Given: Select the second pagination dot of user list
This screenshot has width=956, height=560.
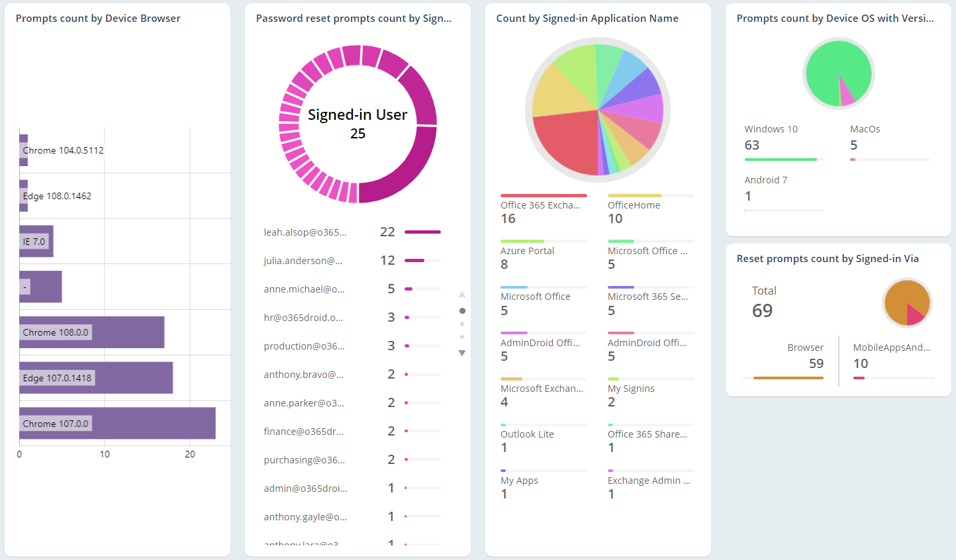Looking at the screenshot, I should click(x=462, y=324).
